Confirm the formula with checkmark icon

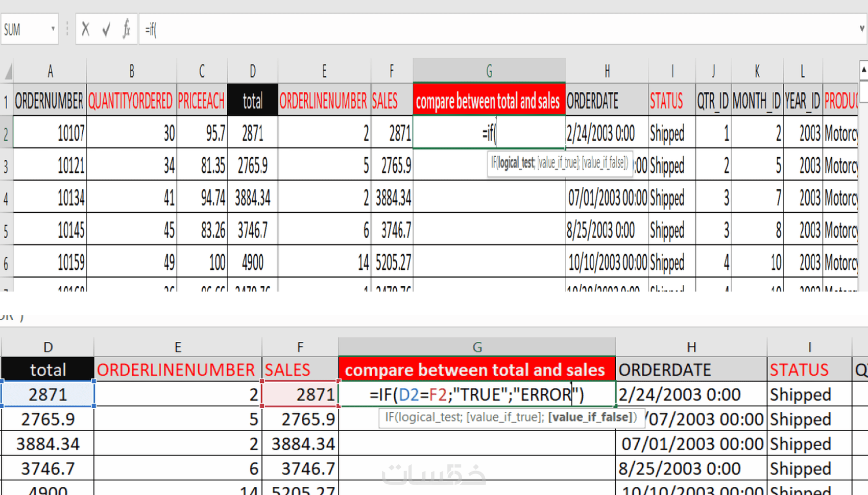106,30
